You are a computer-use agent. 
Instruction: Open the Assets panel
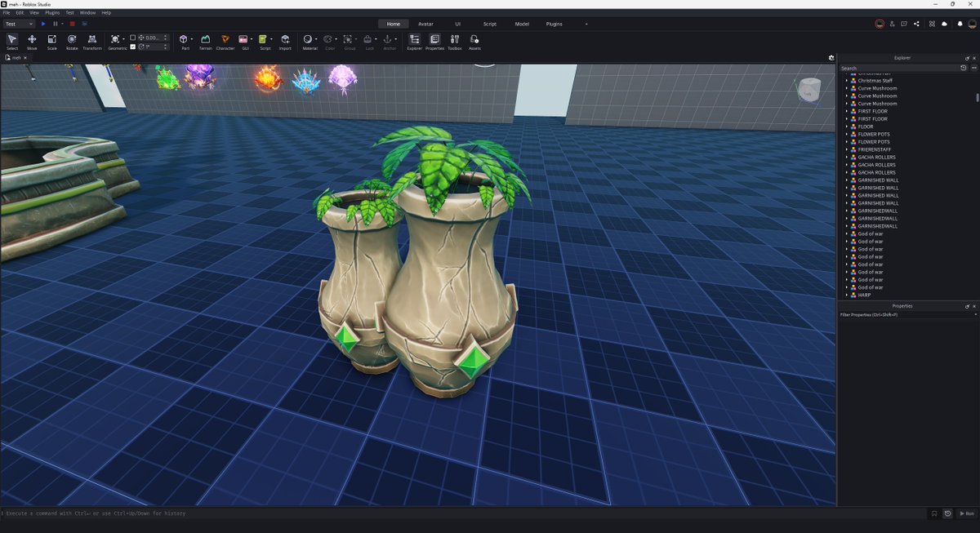click(474, 42)
